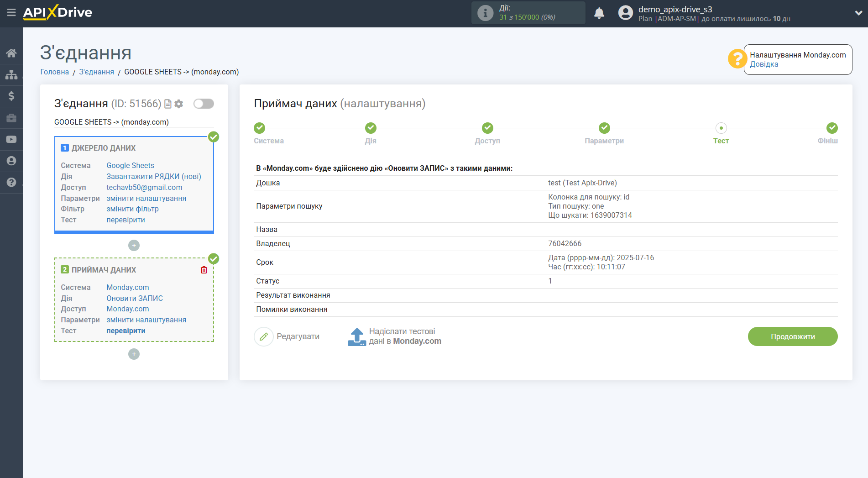868x478 pixels.
Task: Click the demo_apix-drive_s3 account name
Action: coord(675,9)
